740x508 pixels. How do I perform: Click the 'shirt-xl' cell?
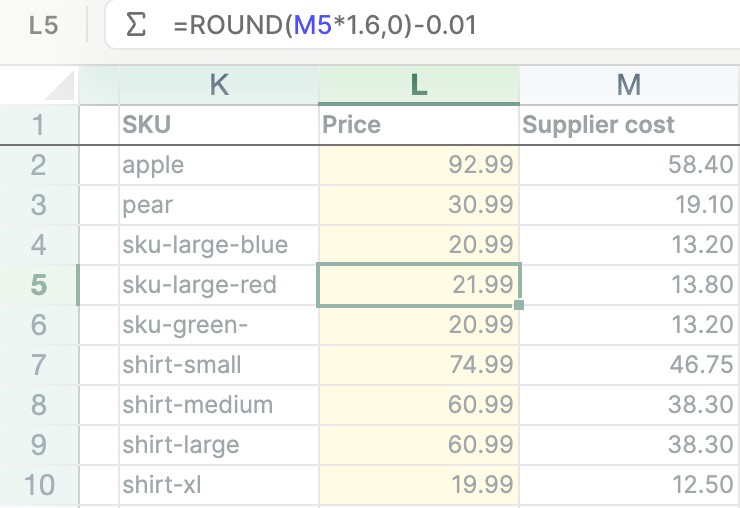point(219,485)
